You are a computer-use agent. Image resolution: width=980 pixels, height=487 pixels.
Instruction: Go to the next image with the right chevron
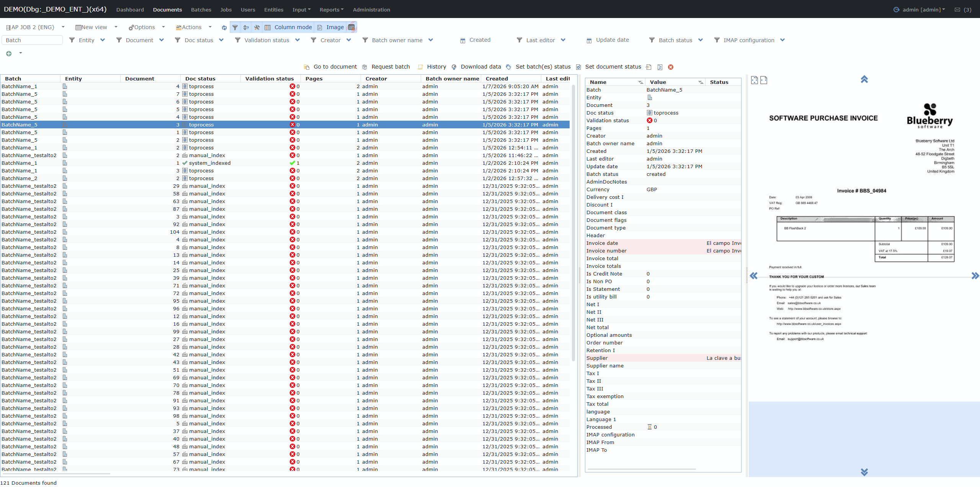pyautogui.click(x=975, y=276)
